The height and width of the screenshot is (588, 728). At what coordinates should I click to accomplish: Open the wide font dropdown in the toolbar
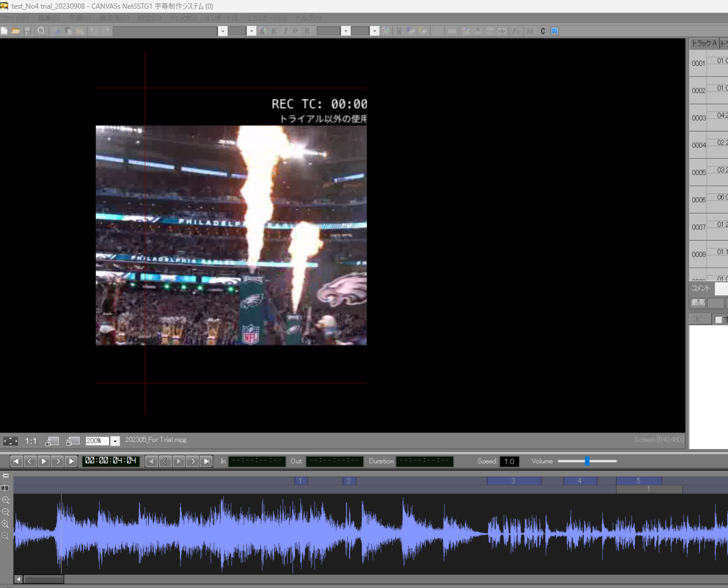click(223, 31)
